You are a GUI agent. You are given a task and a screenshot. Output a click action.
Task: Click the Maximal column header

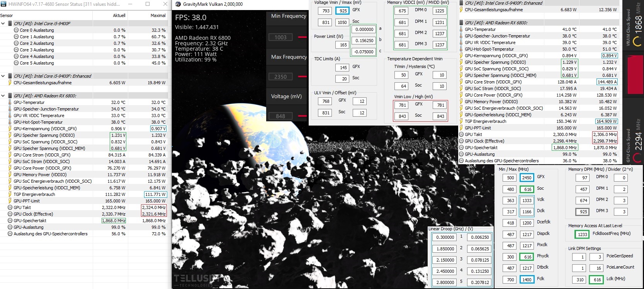pos(158,15)
